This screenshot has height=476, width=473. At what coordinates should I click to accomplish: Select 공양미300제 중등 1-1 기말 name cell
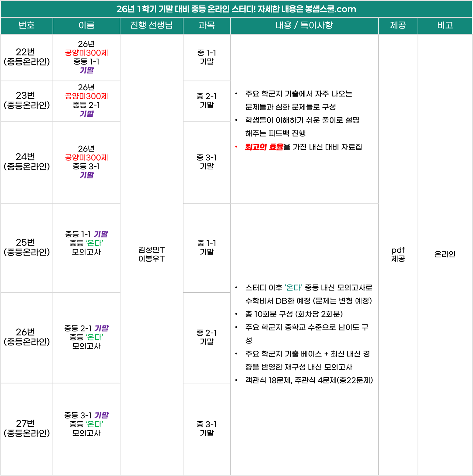(87, 57)
